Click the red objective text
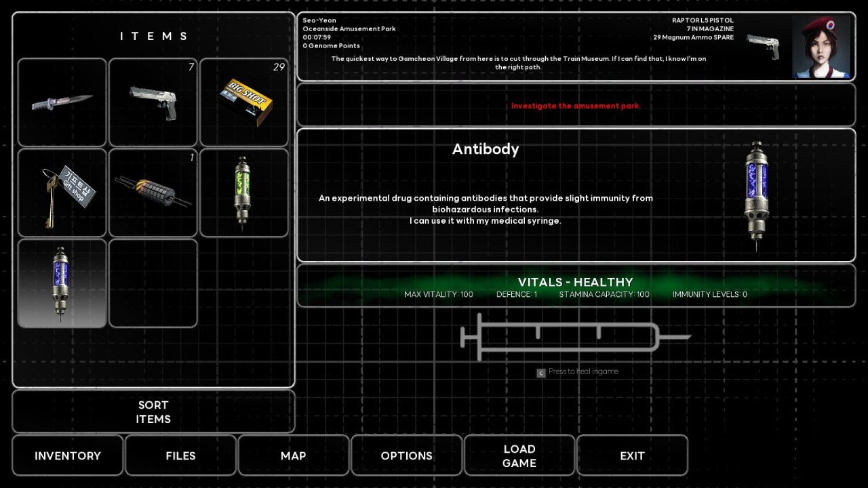This screenshot has width=868, height=488. tap(576, 106)
